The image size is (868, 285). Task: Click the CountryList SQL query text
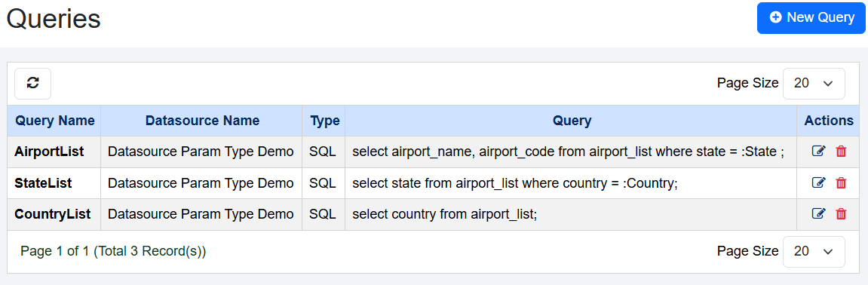point(444,213)
